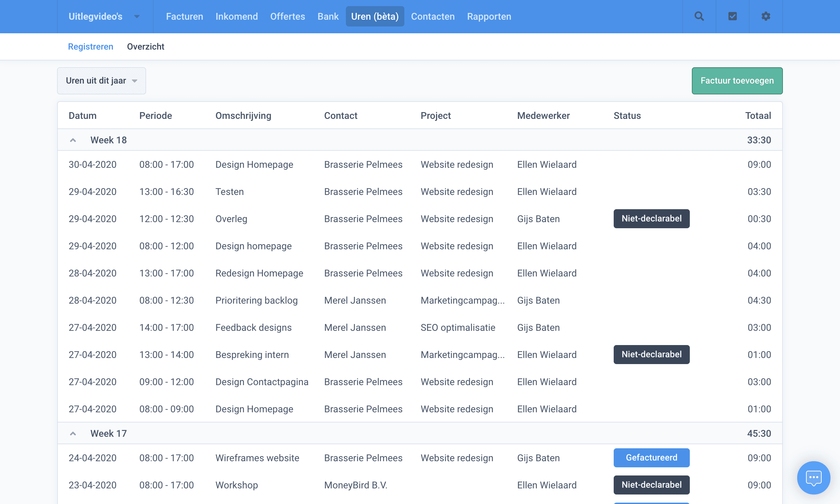The width and height of the screenshot is (840, 504).
Task: Collapse the Week 18 group
Action: coord(73,140)
